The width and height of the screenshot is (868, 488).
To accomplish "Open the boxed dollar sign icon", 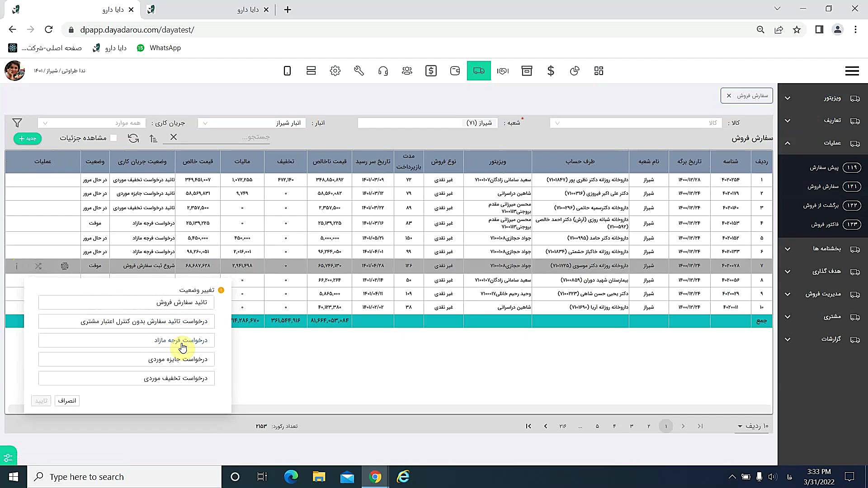I will pos(431,70).
